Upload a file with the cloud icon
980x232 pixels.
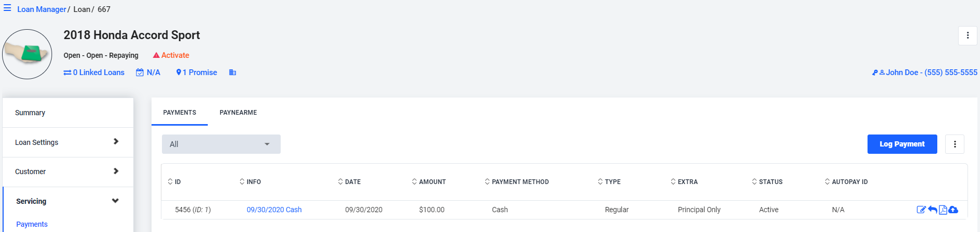click(x=953, y=210)
